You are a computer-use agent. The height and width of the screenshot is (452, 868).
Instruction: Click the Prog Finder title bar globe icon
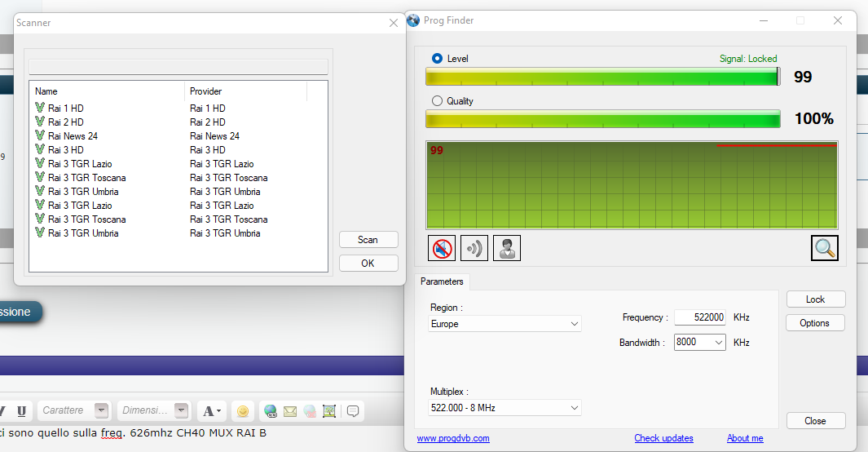pyautogui.click(x=413, y=20)
